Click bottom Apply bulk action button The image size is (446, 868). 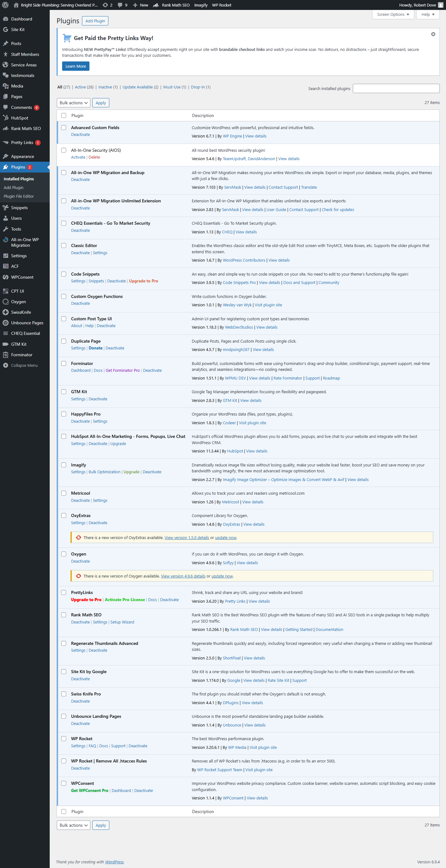[x=101, y=825]
